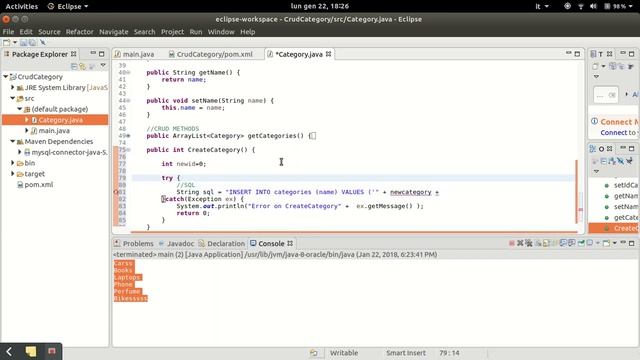640x360 pixels.
Task: Toggle fold on CreateCategory method line 75
Action: click(x=128, y=150)
